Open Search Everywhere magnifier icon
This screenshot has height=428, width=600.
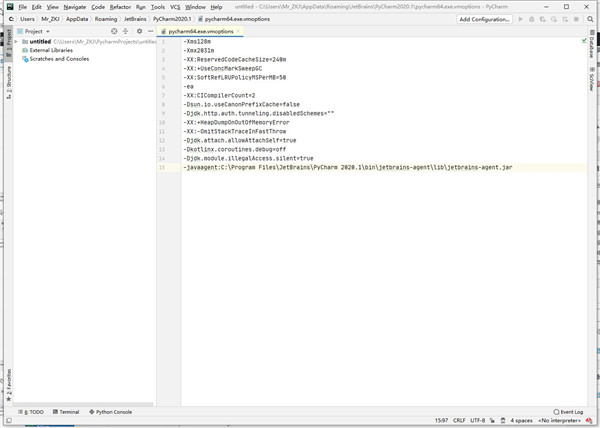(x=590, y=19)
